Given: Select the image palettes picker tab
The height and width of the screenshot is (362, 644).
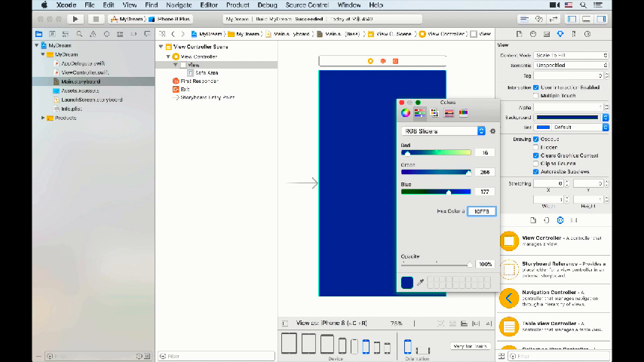Looking at the screenshot, I should (449, 112).
